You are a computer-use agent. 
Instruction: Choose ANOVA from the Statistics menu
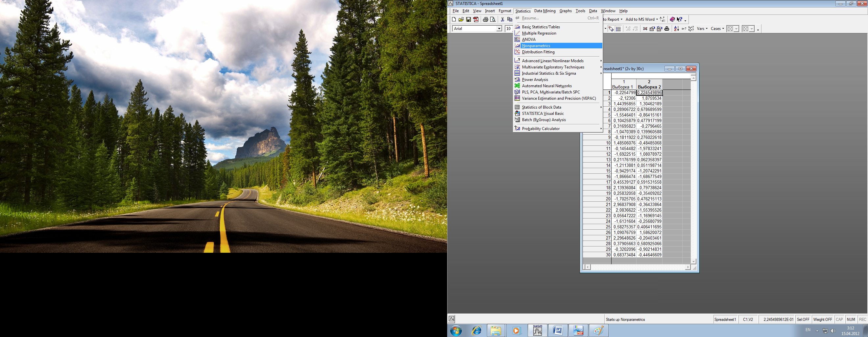(x=558, y=39)
